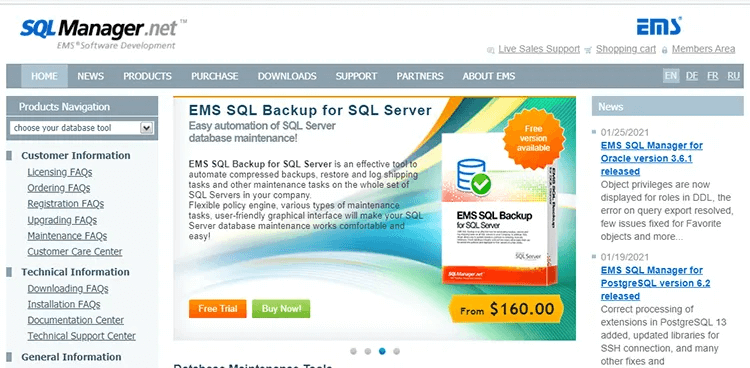Image resolution: width=750 pixels, height=368 pixels.
Task: Select the third active banner slide dot
Action: (382, 351)
